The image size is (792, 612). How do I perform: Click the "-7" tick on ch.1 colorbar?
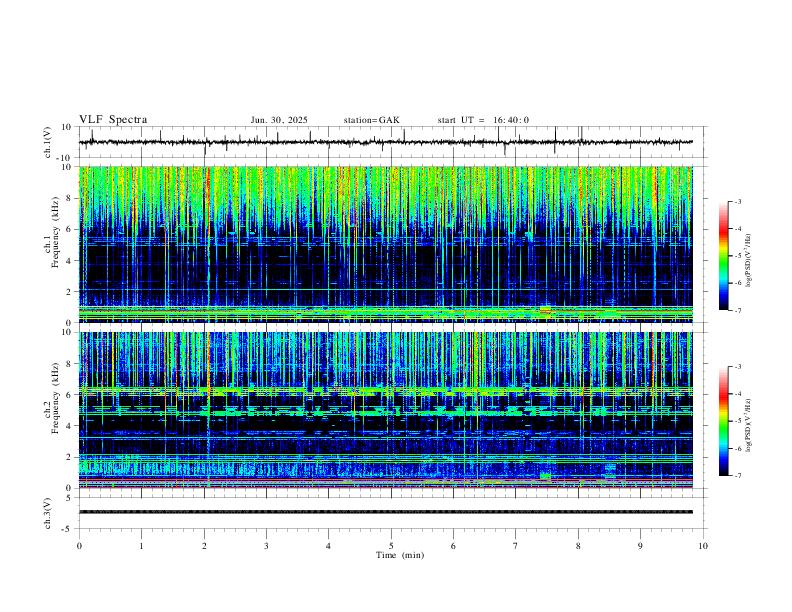tap(737, 310)
